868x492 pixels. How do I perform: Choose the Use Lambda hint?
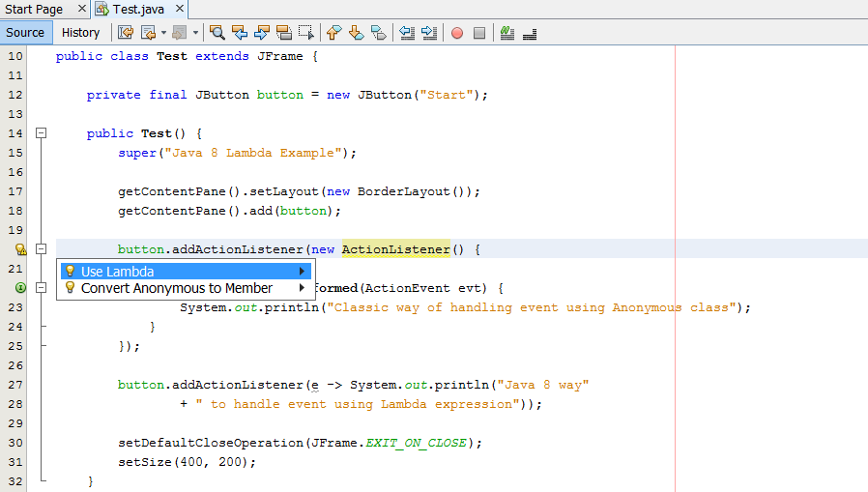point(186,272)
